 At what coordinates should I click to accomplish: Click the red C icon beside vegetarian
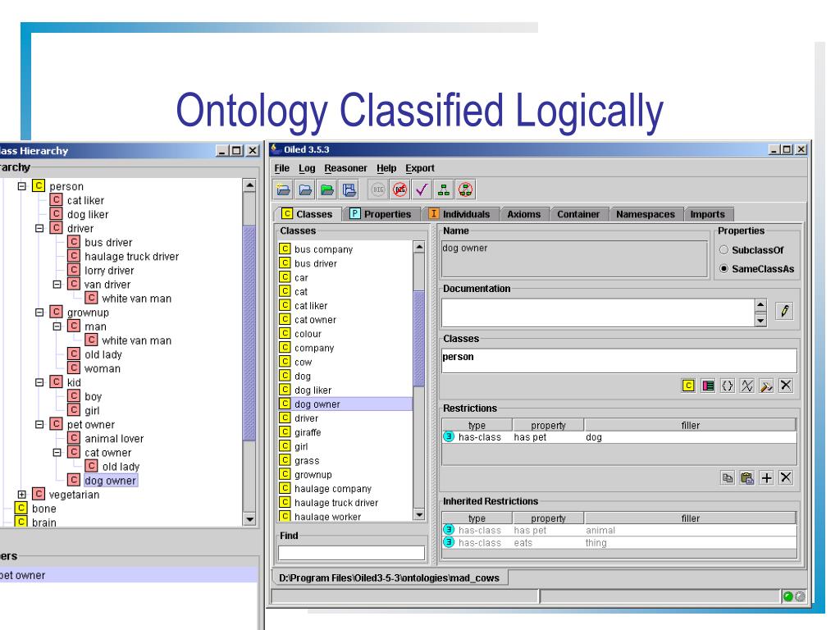[39, 494]
